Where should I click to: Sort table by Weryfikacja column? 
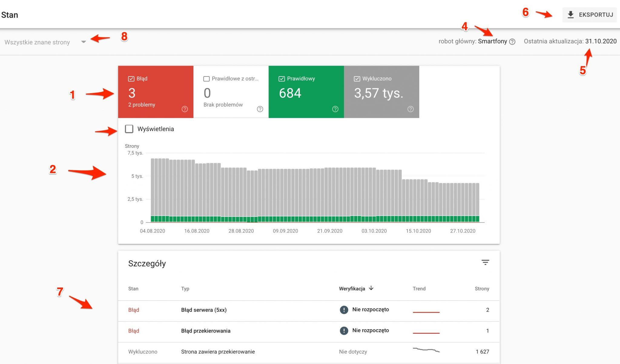coord(352,288)
